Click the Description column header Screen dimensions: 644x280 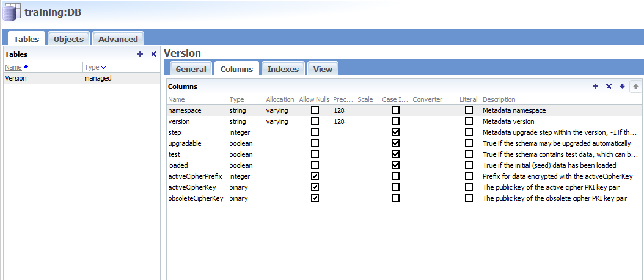tap(499, 99)
